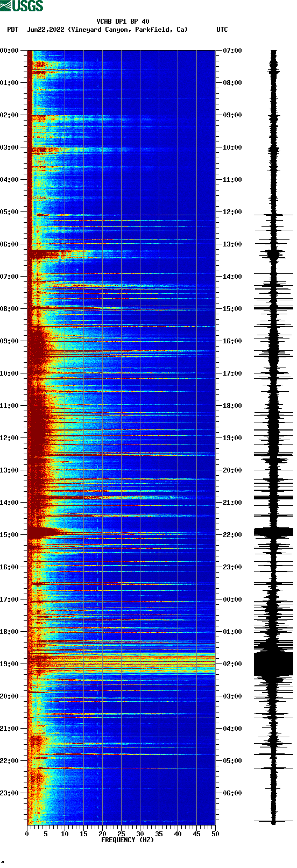Click the 19:00 PDT time label

tap(9, 664)
